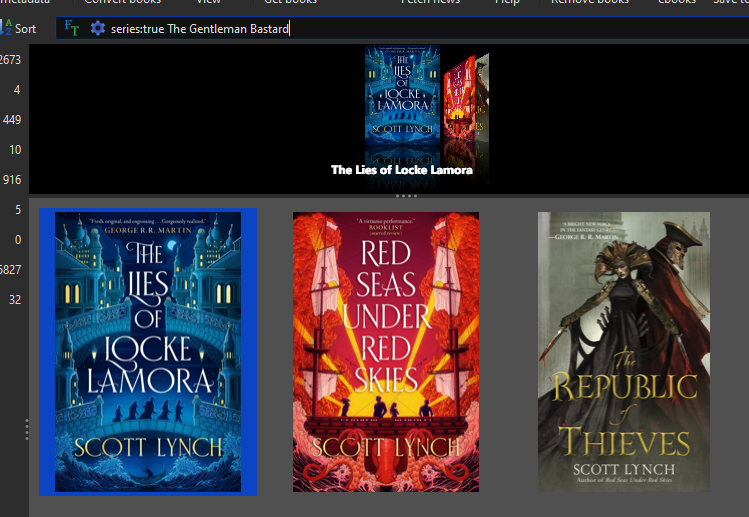Open search options gear icon
This screenshot has width=749, height=517.
(x=97, y=28)
